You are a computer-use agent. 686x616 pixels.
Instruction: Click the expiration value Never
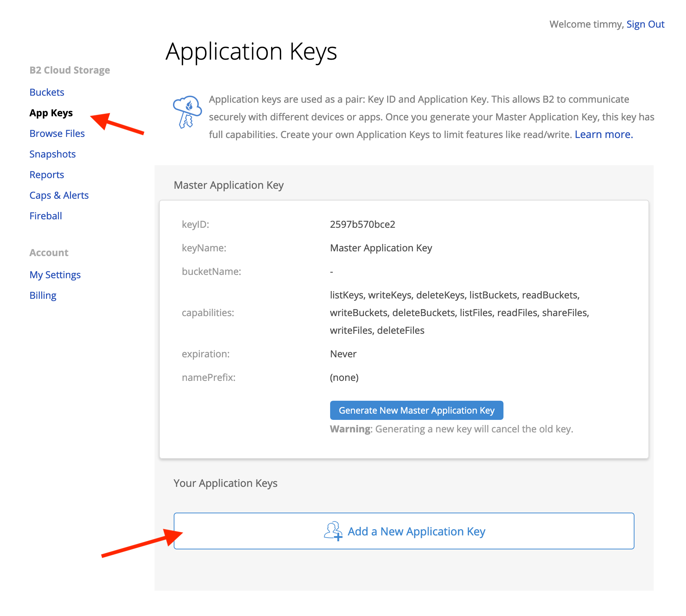point(343,354)
